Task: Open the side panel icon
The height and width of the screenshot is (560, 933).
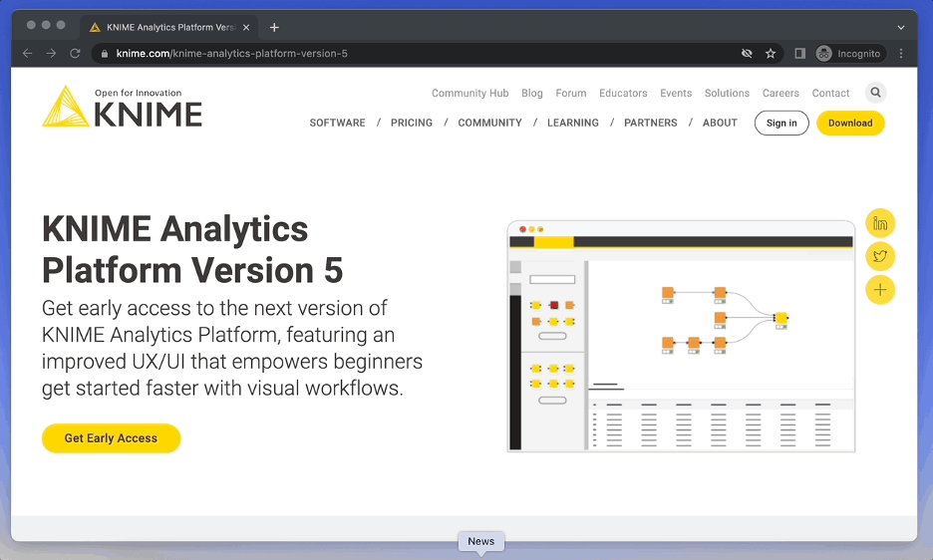Action: (799, 54)
